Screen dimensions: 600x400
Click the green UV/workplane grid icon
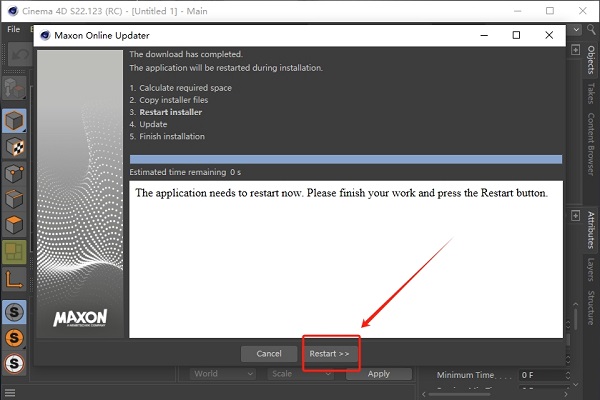pyautogui.click(x=14, y=252)
